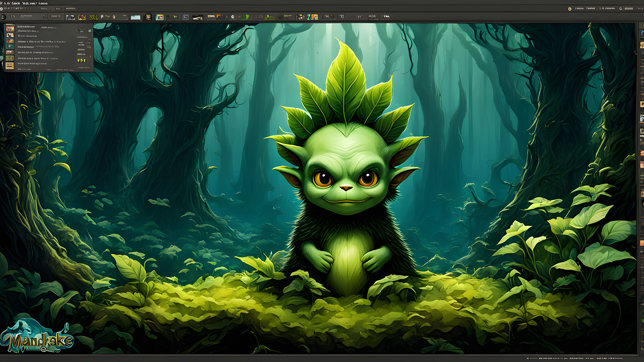Click the round dark icon at the toolbar's left end
Image resolution: width=644 pixels, height=362 pixels.
(x=3, y=17)
